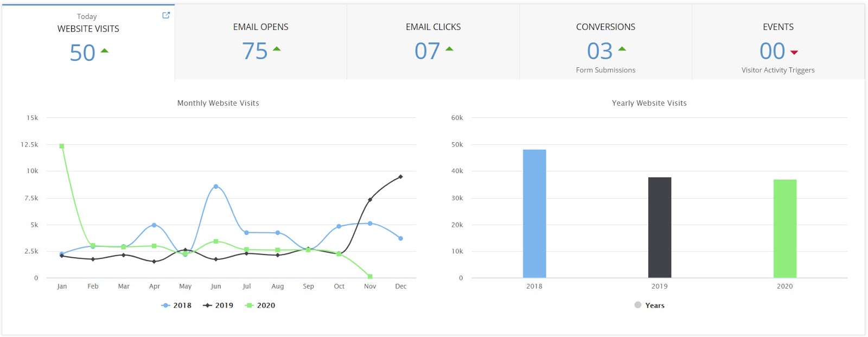Click the blue 2018 bar in the yearly chart
The height and width of the screenshot is (337, 868).
(534, 214)
